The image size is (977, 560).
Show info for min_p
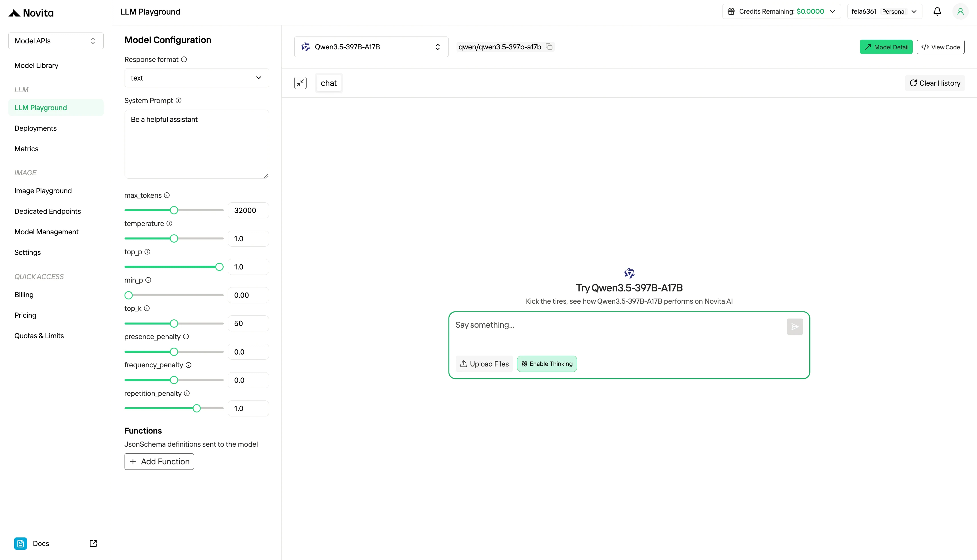coord(148,280)
